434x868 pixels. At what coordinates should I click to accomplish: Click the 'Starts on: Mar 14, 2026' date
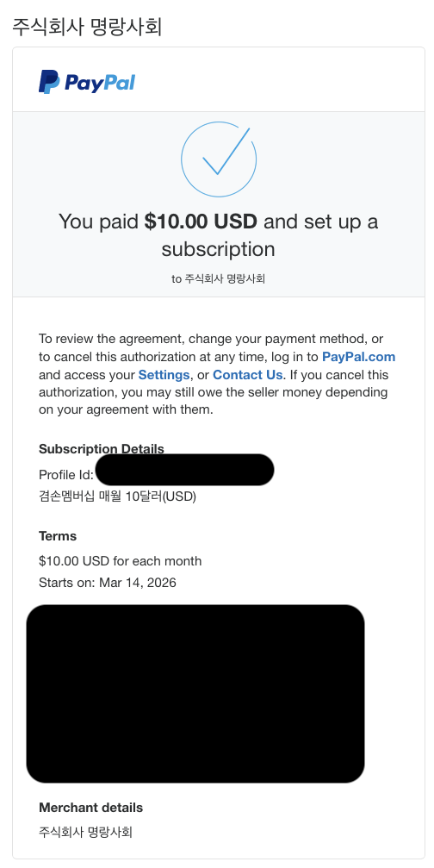pyautogui.click(x=108, y=583)
